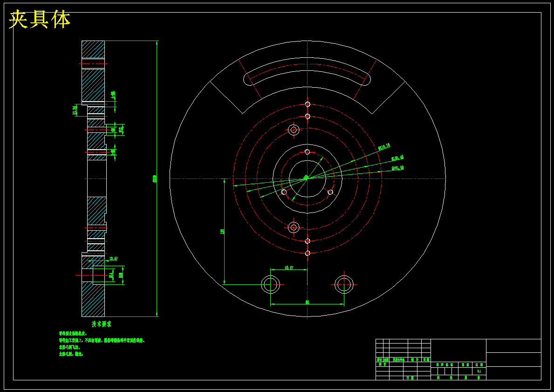
Task: Select the 80 hole-spacing dimension text
Action: point(307,302)
